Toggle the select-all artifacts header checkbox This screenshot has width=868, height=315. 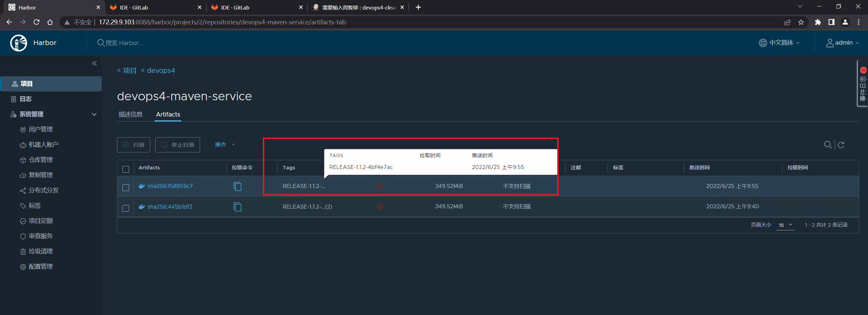126,169
